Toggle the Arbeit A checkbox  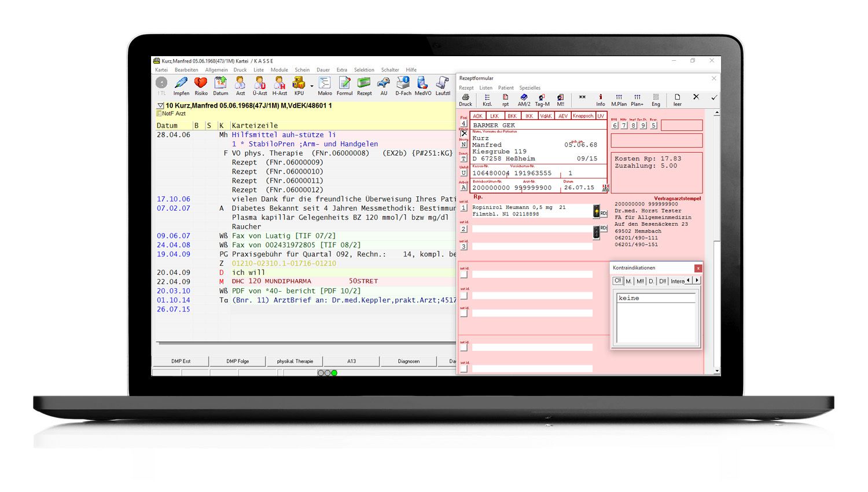click(464, 188)
